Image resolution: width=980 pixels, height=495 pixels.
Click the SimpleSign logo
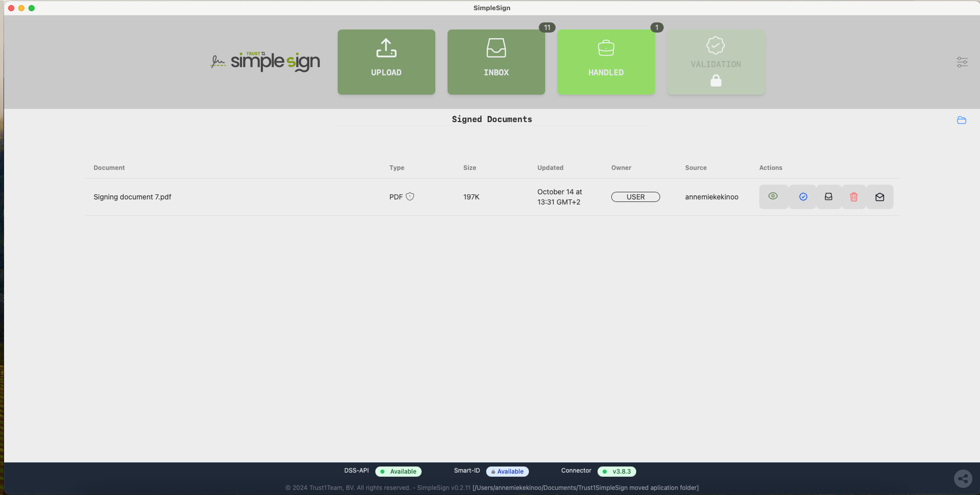[265, 62]
